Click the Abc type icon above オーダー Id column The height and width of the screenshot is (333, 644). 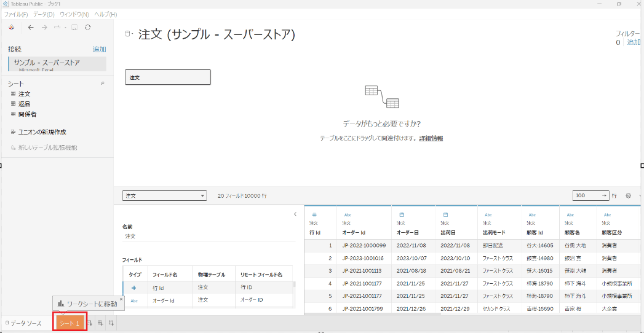348,214
